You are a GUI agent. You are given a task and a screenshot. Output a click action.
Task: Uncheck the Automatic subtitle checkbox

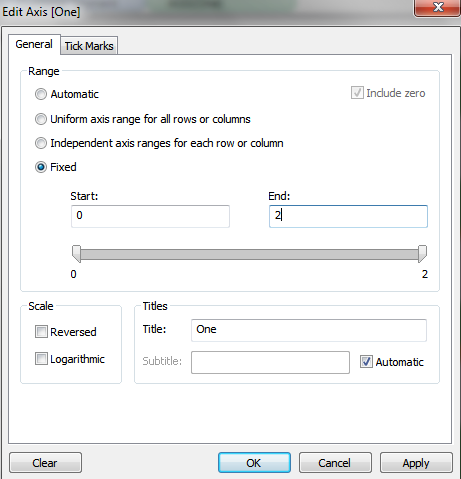point(366,362)
